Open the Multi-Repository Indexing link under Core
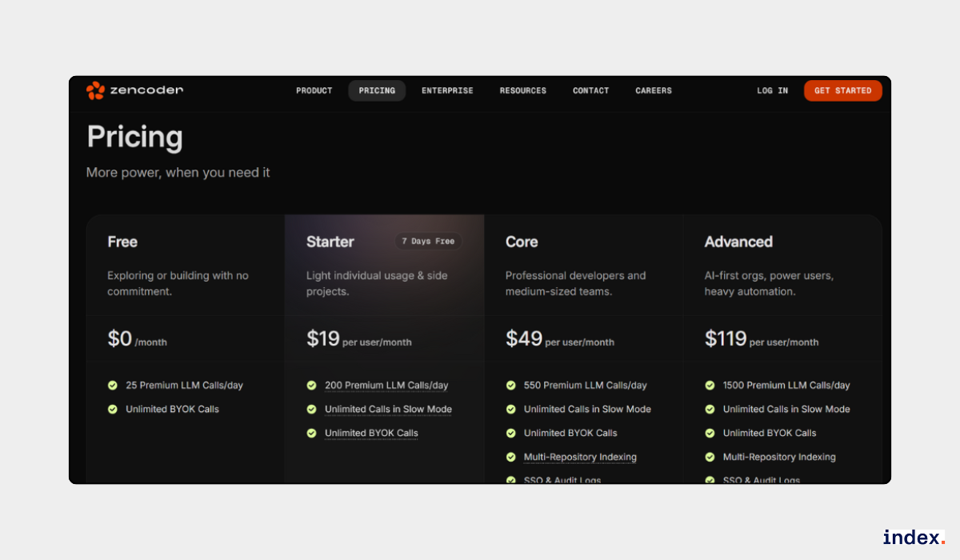This screenshot has height=560, width=960. [579, 457]
